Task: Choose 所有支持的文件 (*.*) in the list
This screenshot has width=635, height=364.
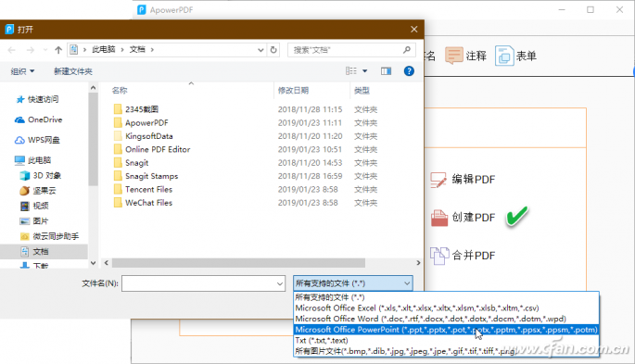Action: 446,297
